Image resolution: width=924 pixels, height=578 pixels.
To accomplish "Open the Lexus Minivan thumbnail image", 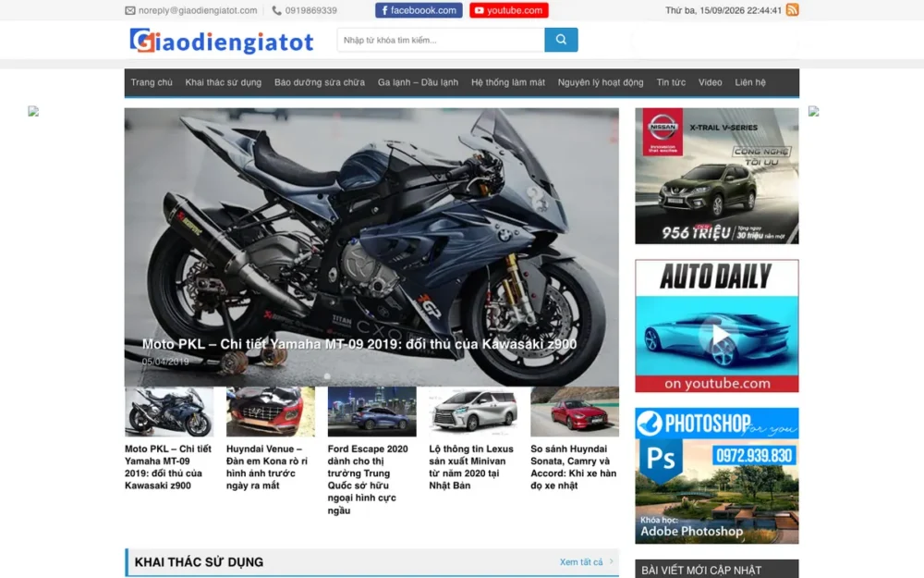I will (x=473, y=412).
